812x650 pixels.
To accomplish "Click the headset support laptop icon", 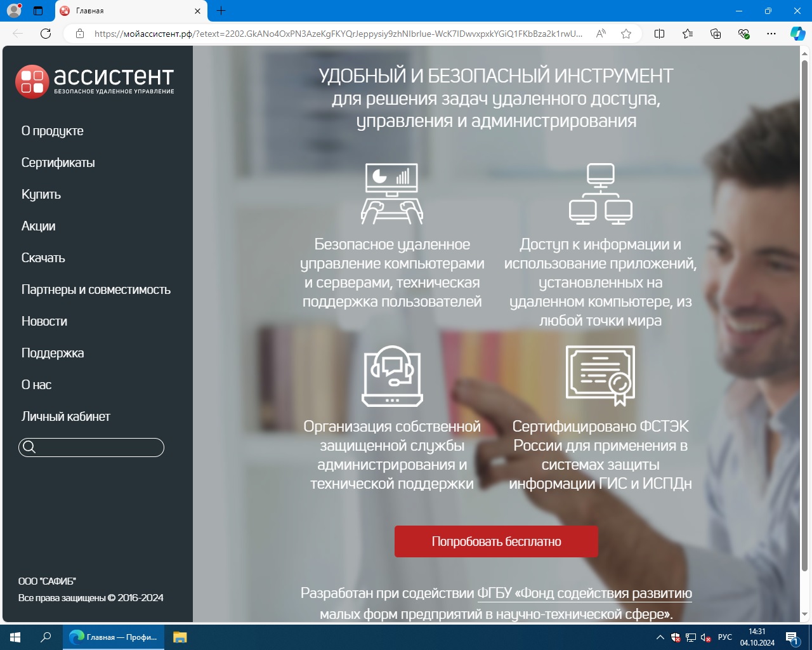I will coord(392,376).
